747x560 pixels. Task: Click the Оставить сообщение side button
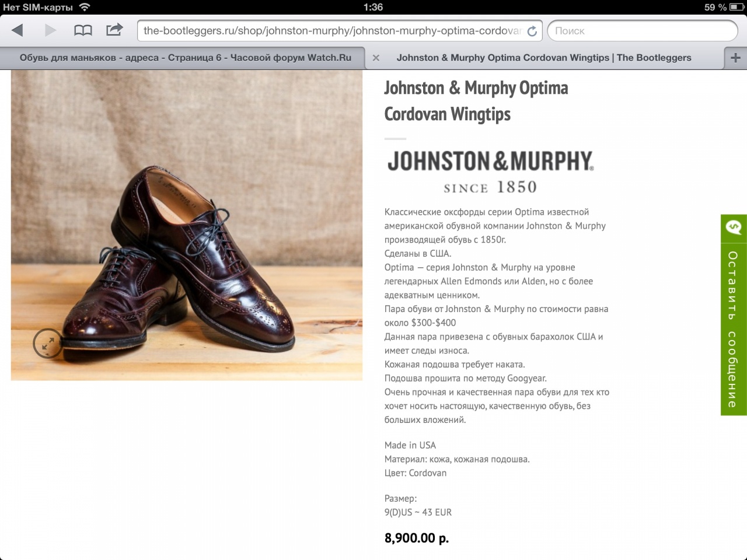point(734,328)
